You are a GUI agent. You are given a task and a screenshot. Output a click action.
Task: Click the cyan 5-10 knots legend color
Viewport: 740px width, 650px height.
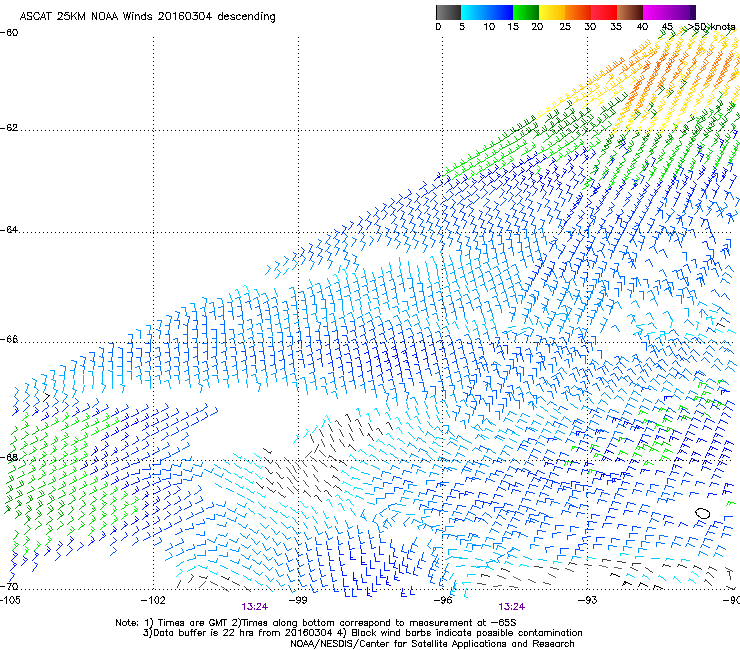pyautogui.click(x=473, y=12)
